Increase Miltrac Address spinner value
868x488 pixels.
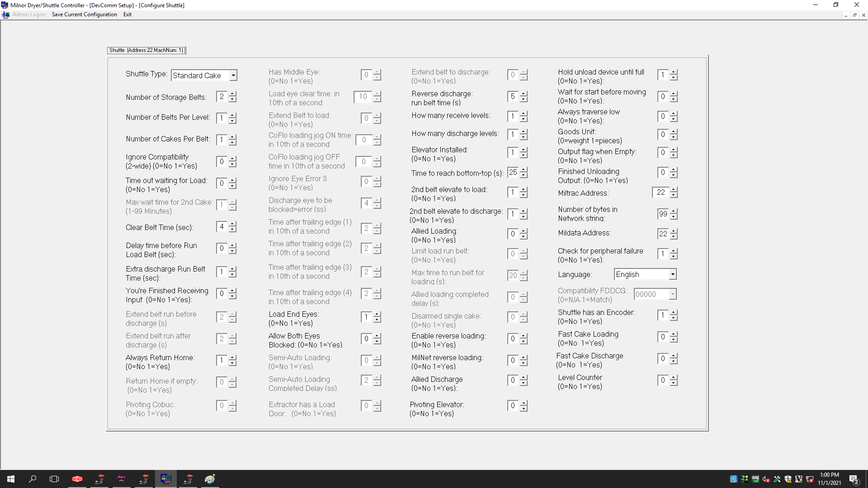pos(674,190)
